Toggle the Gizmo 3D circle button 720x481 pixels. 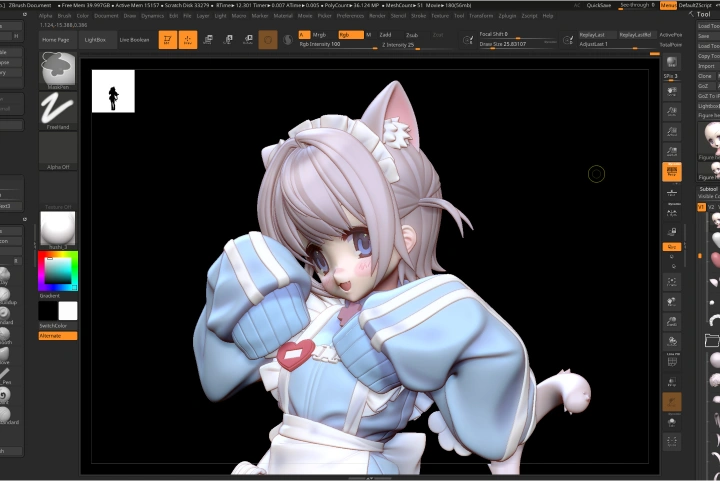click(268, 40)
